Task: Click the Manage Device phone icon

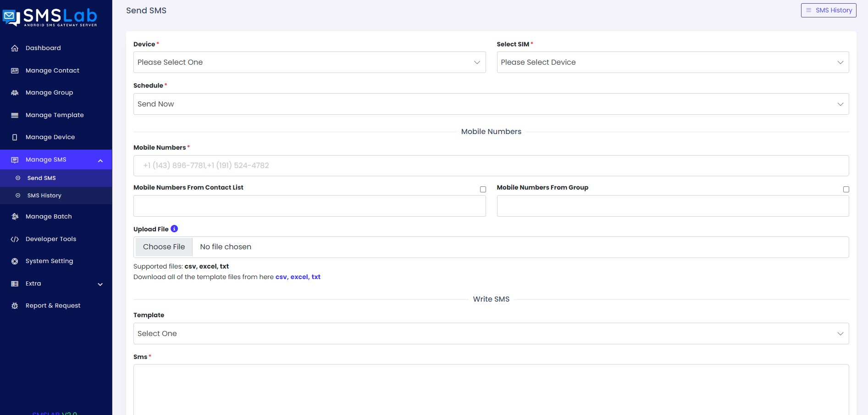Action: [x=15, y=137]
